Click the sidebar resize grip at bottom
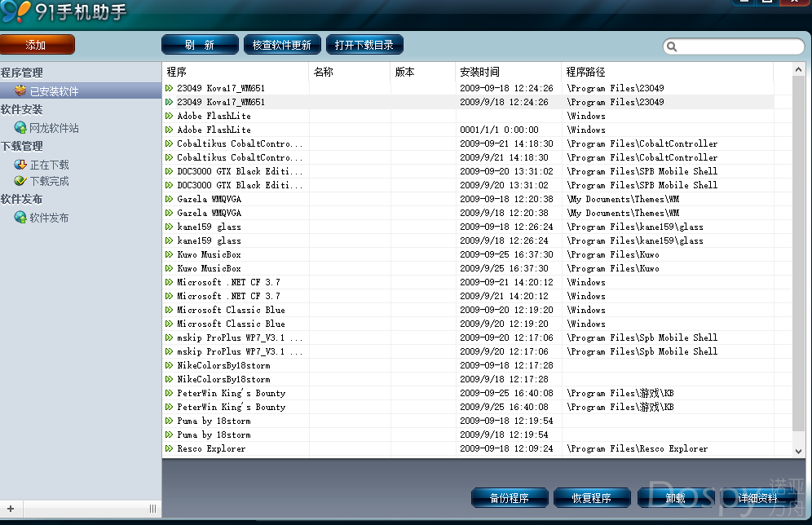Viewport: 812px width, 525px height. (x=152, y=509)
